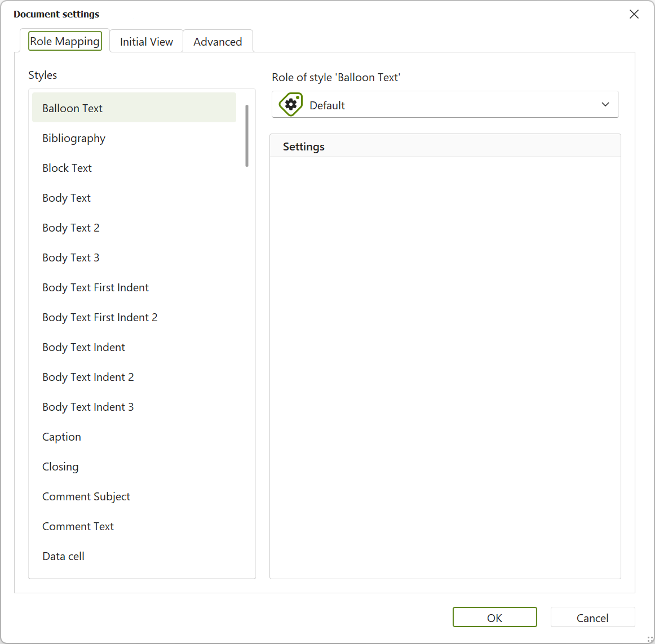The height and width of the screenshot is (644, 655).
Task: Choose Body Text First Indent style
Action: [134, 287]
